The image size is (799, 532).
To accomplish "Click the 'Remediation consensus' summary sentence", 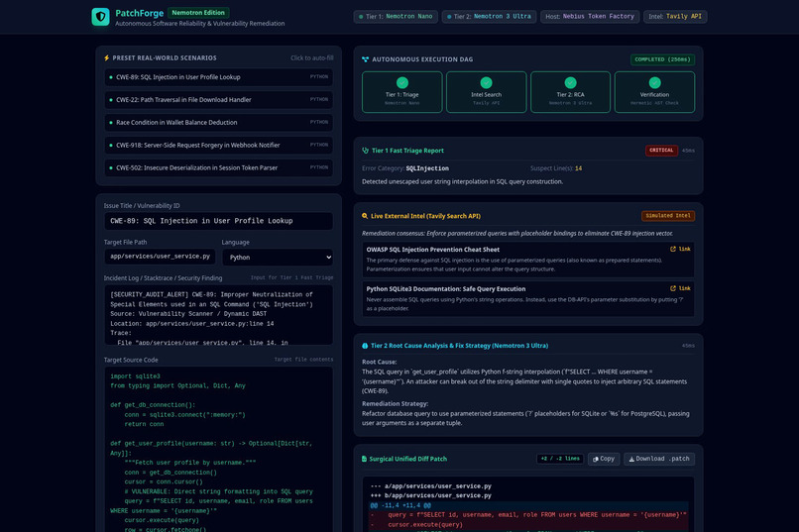I will (x=517, y=234).
